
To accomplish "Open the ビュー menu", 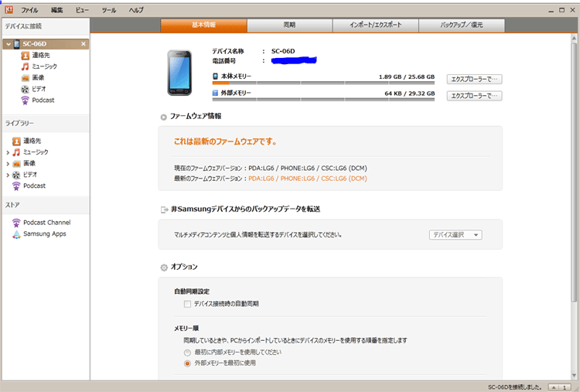I will click(x=82, y=10).
